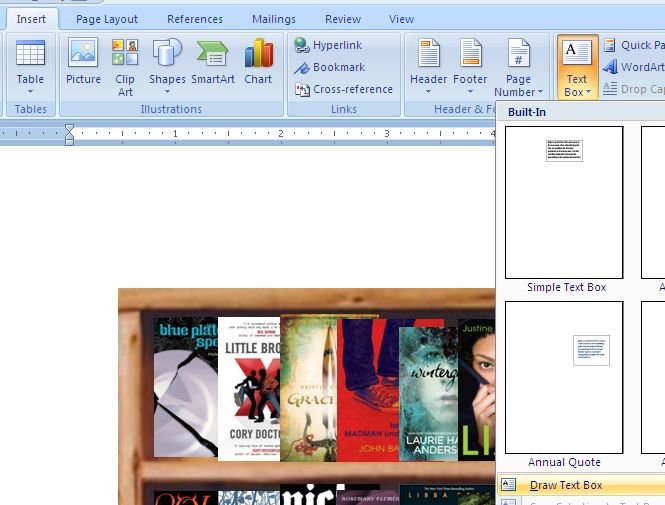665x505 pixels.
Task: Click the Built-In gallery heading
Action: 527,112
